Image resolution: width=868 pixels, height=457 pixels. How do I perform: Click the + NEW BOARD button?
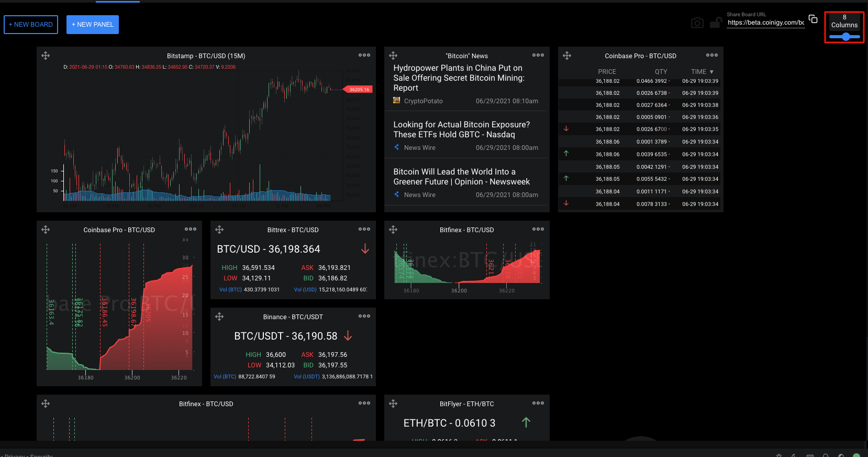[31, 25]
